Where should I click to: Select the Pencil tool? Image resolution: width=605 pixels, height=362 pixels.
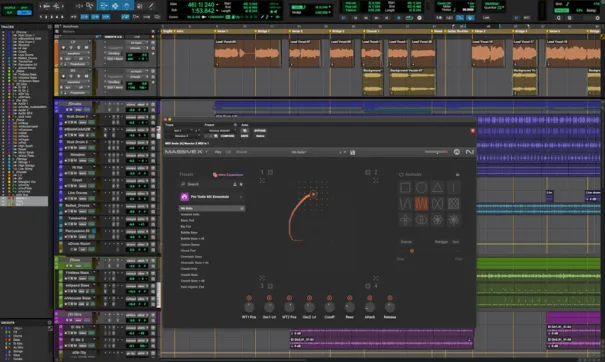click(x=151, y=6)
